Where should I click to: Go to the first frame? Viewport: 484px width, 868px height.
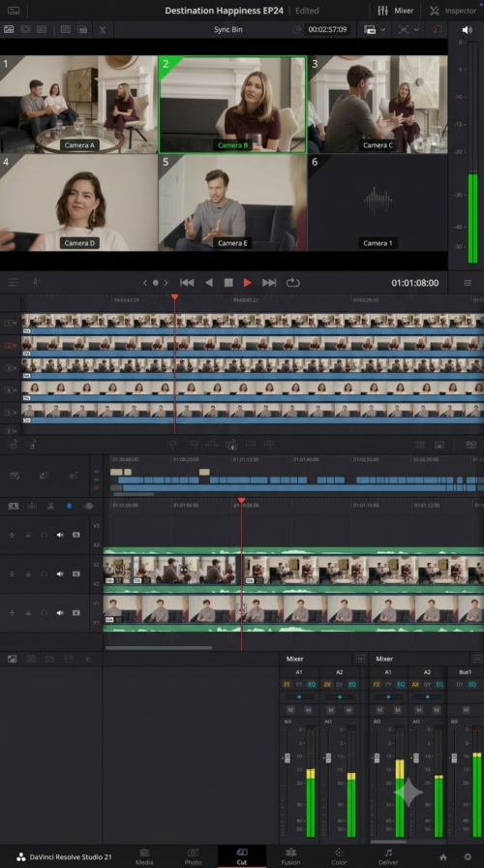[187, 283]
